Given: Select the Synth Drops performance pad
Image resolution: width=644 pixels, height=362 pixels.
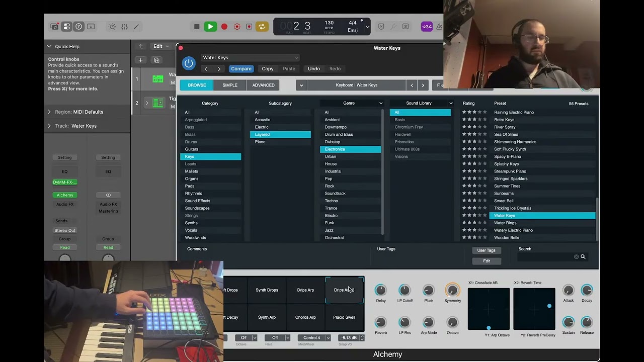Looking at the screenshot, I should pos(267,290).
